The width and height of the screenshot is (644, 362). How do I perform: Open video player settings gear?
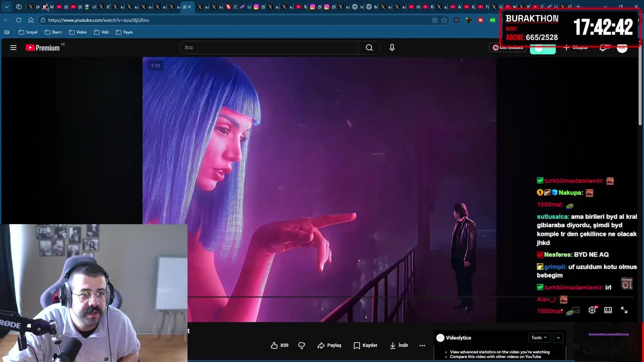coord(592,310)
